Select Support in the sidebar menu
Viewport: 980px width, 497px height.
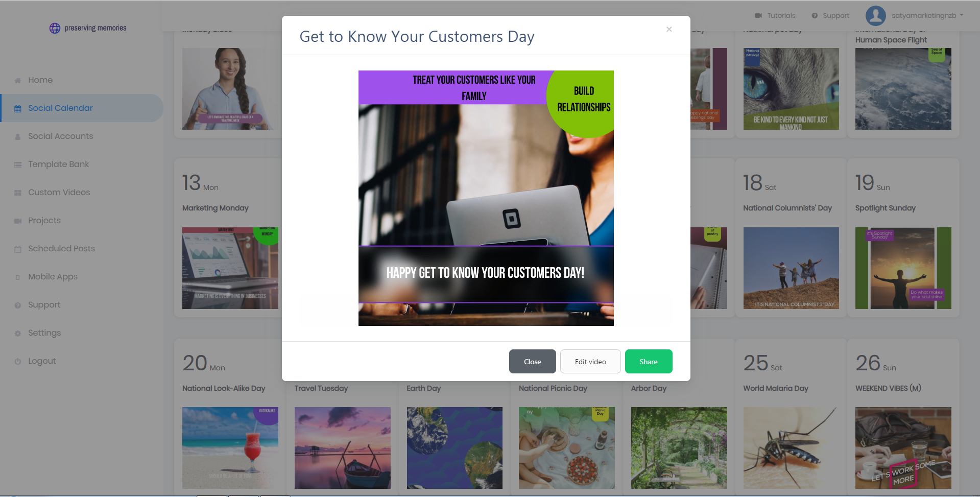44,305
